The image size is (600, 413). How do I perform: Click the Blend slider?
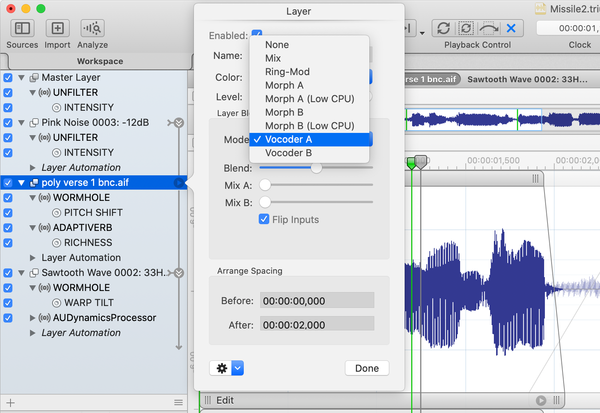pos(316,168)
